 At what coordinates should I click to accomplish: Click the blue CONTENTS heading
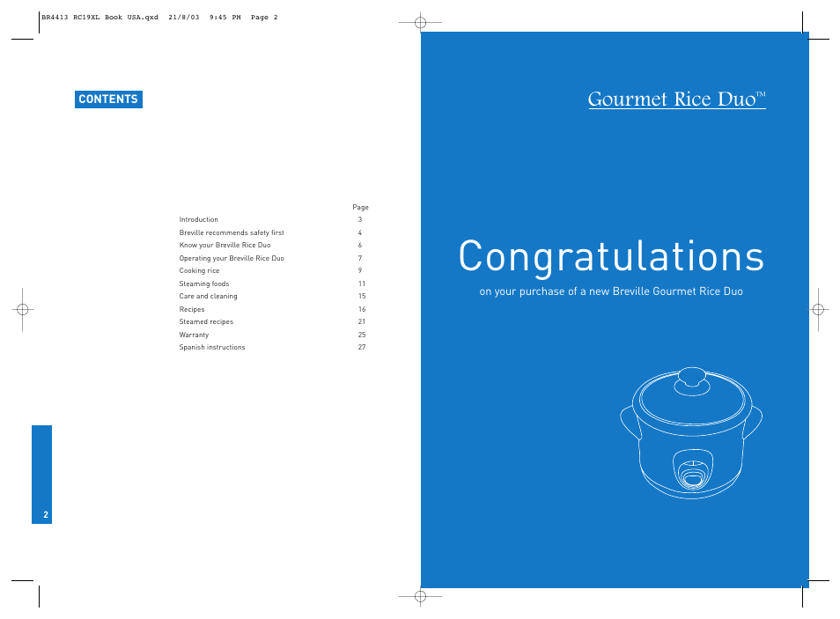click(x=108, y=99)
